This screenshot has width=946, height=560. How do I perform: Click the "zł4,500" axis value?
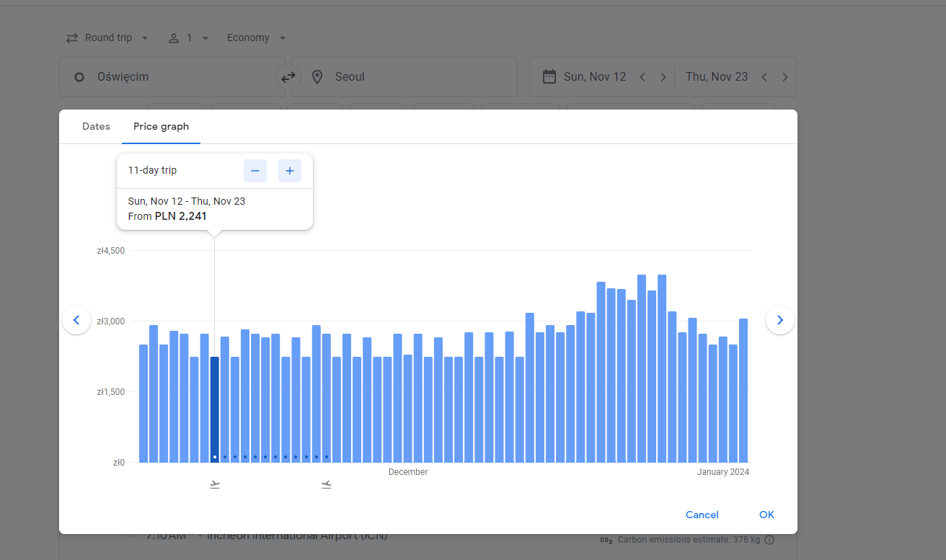click(x=111, y=251)
